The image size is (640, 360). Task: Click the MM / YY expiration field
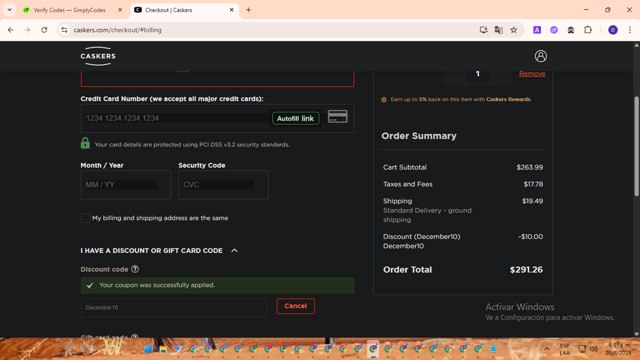click(125, 185)
